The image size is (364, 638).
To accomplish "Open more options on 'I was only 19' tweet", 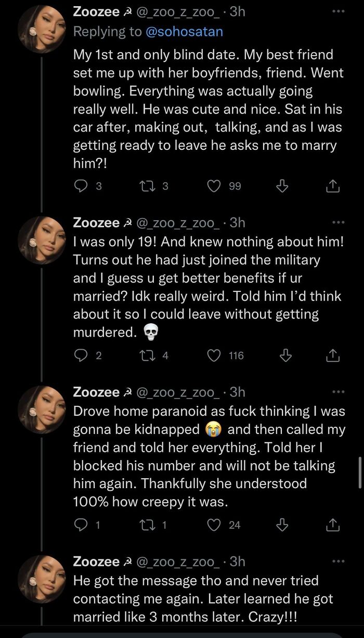I will coord(339,223).
